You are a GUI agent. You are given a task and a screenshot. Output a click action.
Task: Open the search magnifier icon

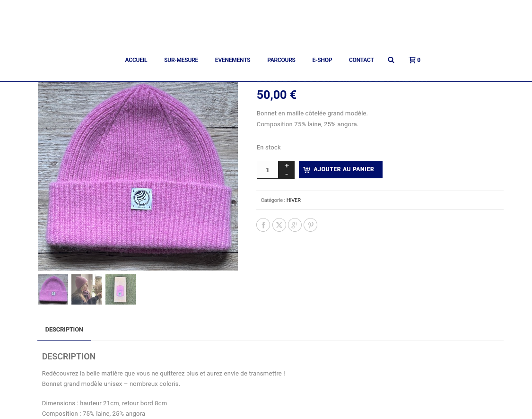(391, 60)
